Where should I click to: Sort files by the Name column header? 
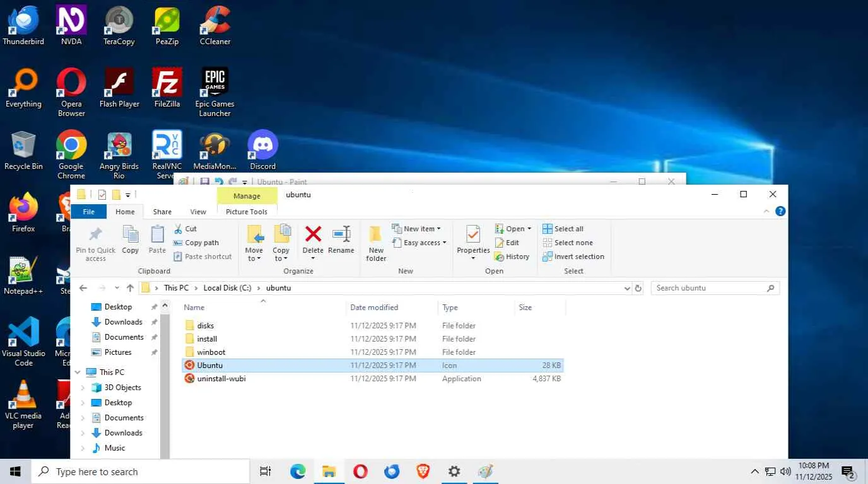pyautogui.click(x=264, y=308)
